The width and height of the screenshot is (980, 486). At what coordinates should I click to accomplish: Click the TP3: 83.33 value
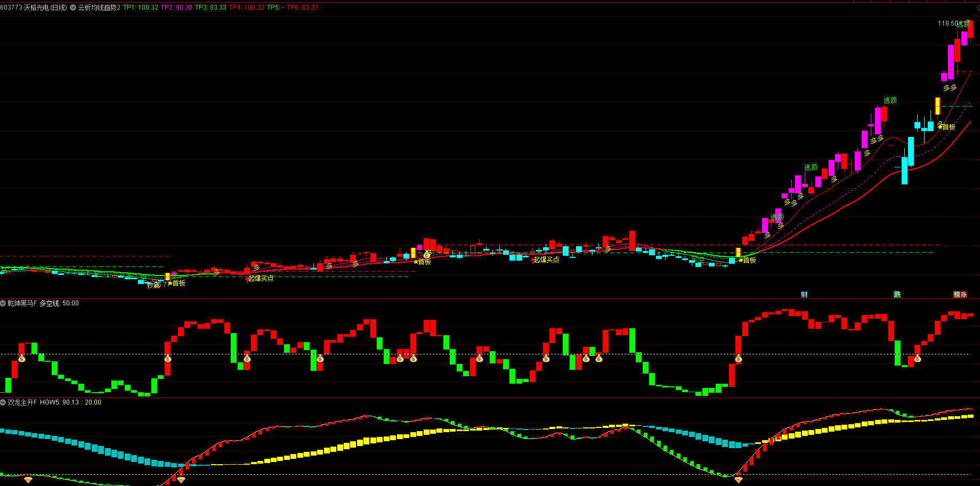(210, 7)
